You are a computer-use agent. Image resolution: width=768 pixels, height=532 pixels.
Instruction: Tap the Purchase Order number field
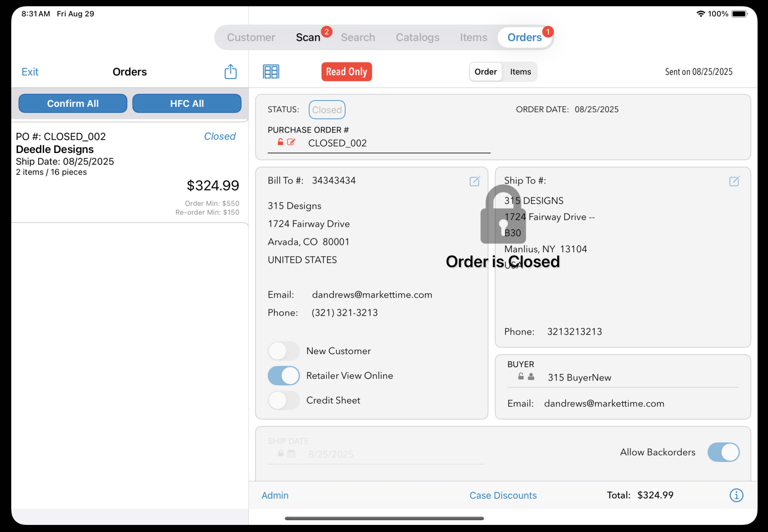tap(379, 143)
